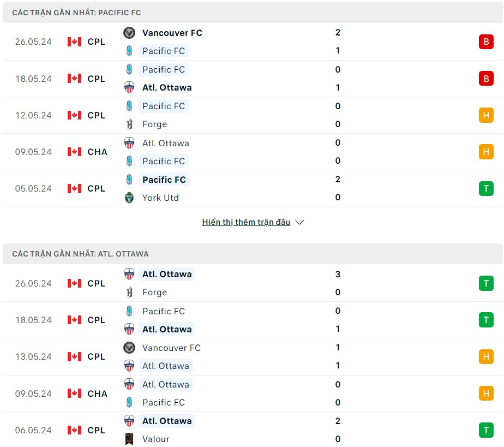Toggle the red B result badge for the Vancouver match

pos(486,41)
